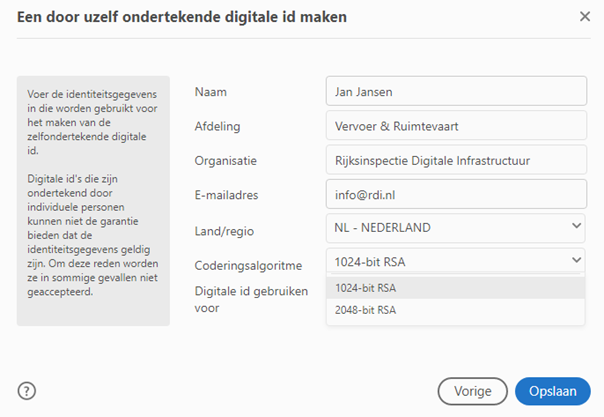Click into the Organisatie text field

455,160
